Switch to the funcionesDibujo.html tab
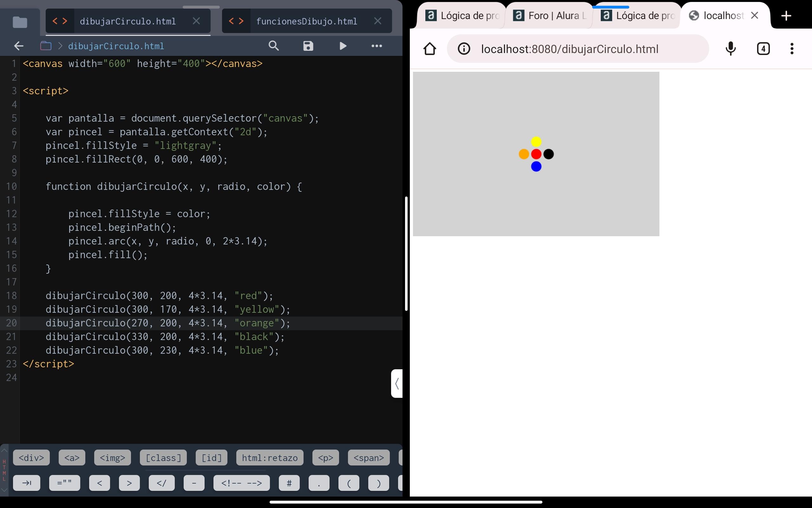 (x=306, y=21)
